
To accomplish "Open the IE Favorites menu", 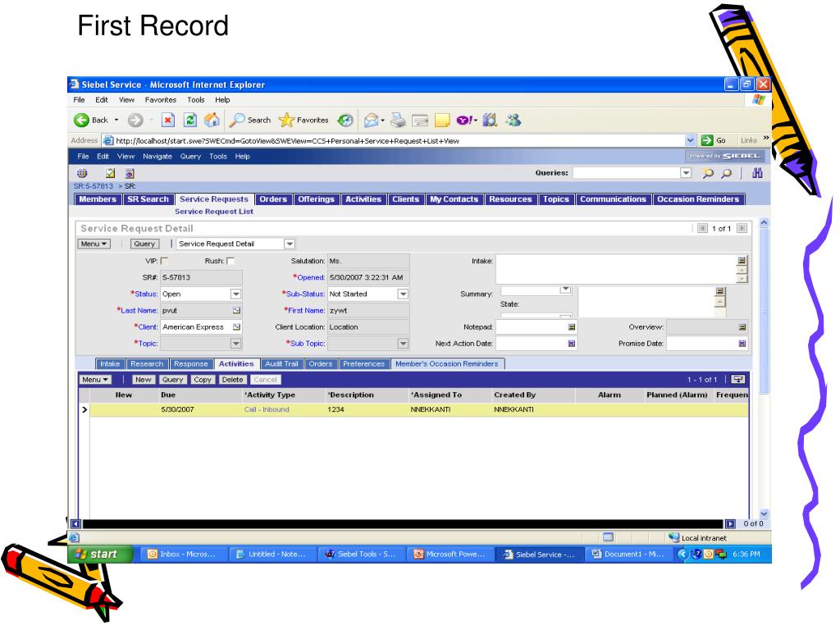I will click(160, 99).
